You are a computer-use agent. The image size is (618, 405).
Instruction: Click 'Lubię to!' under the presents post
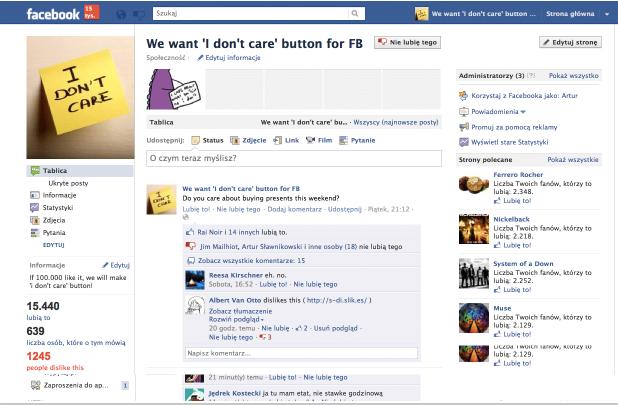click(196, 209)
